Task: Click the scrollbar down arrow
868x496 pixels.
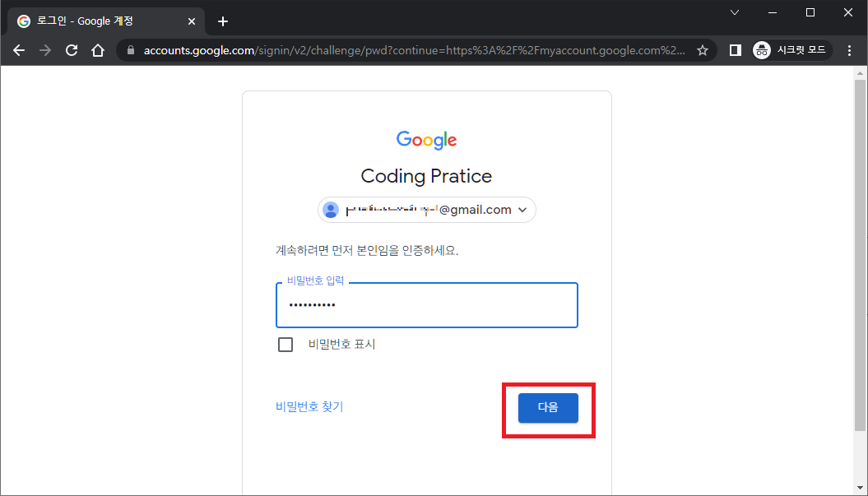Action: (860, 489)
